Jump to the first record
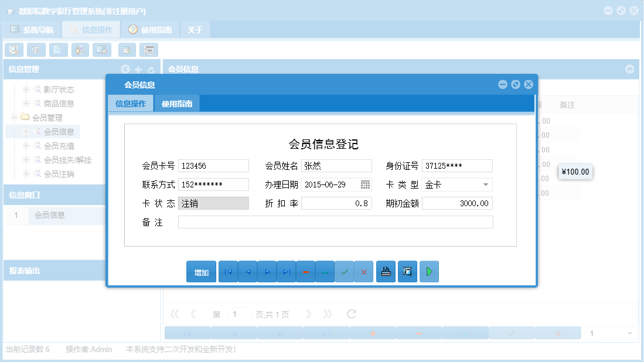The height and width of the screenshot is (362, 644). (228, 271)
